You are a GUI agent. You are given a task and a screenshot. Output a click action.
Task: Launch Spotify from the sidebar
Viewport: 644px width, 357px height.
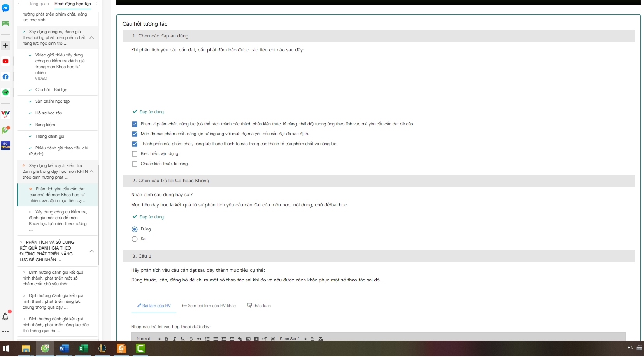click(x=5, y=92)
